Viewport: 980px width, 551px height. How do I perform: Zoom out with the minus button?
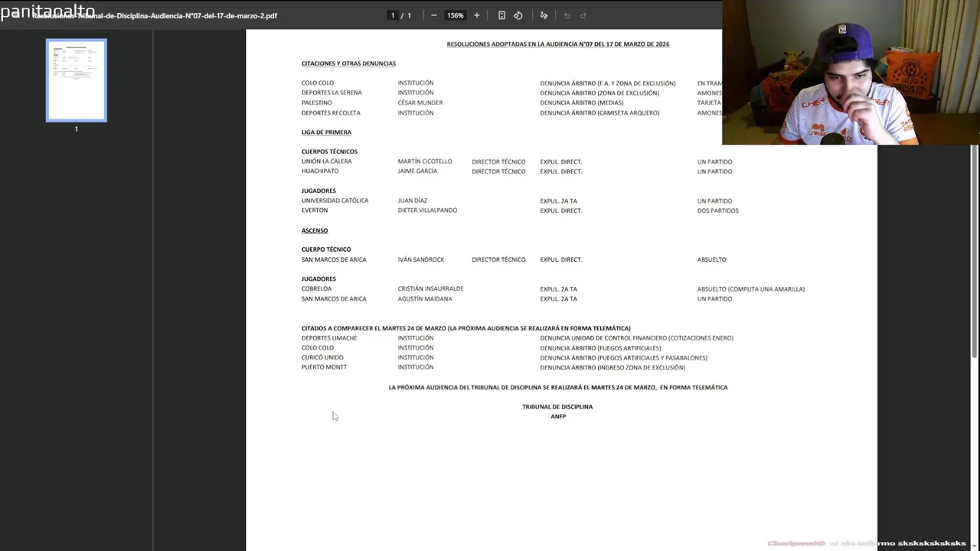point(434,15)
